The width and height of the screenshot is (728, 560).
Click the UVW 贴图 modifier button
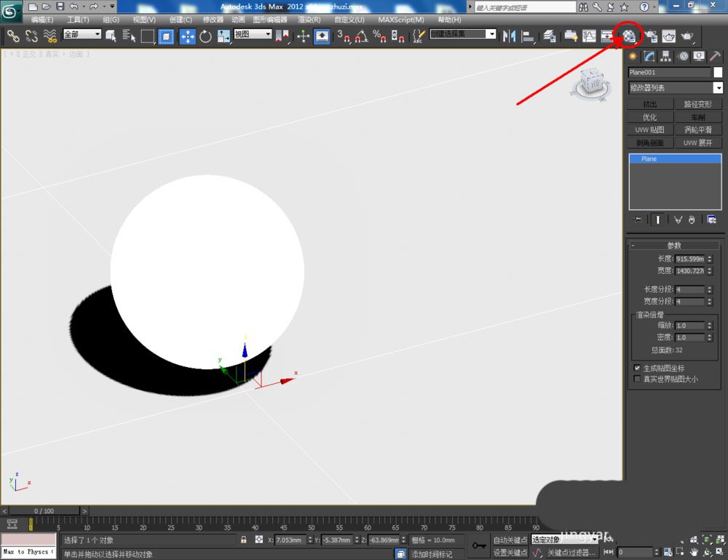[x=649, y=130]
